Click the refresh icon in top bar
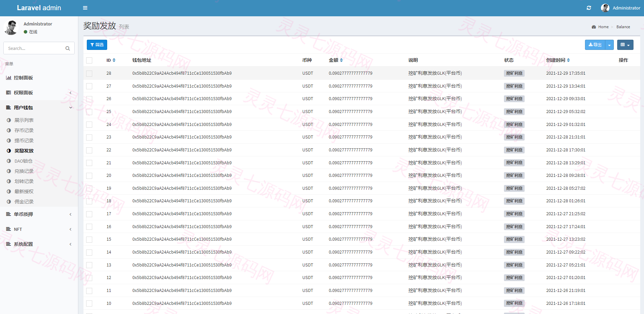 click(x=589, y=8)
